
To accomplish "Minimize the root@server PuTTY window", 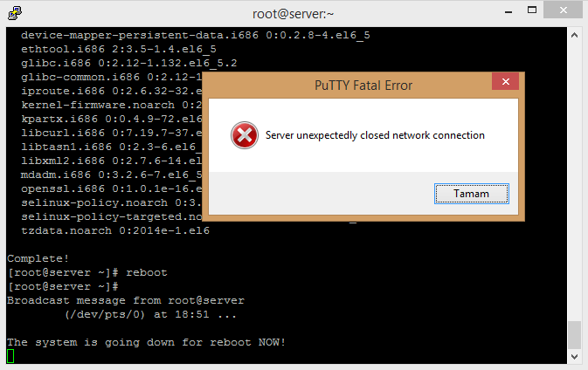I will [508, 11].
